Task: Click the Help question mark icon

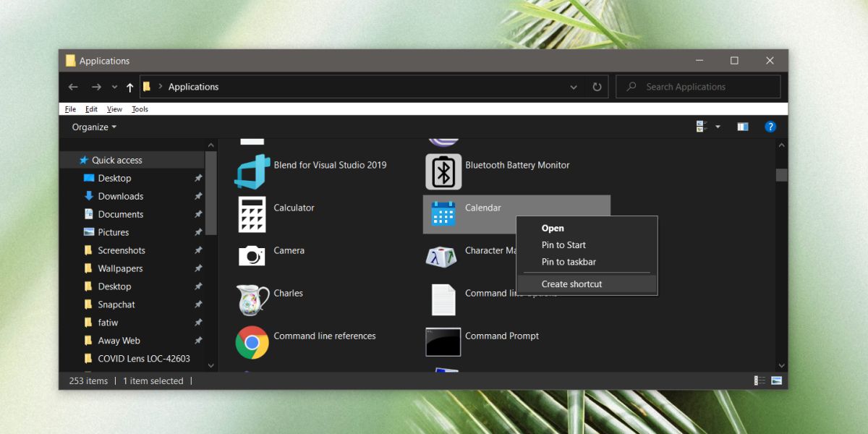Action: point(770,127)
